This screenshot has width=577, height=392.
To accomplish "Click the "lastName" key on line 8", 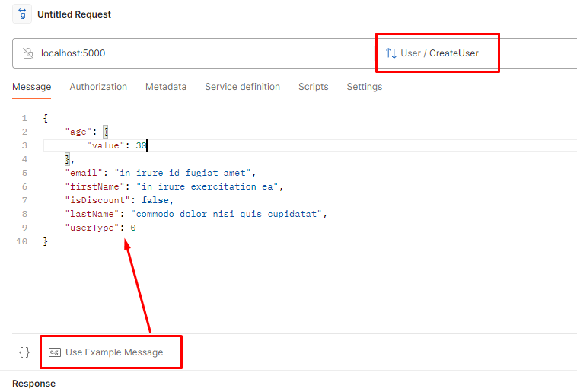I will (91, 214).
